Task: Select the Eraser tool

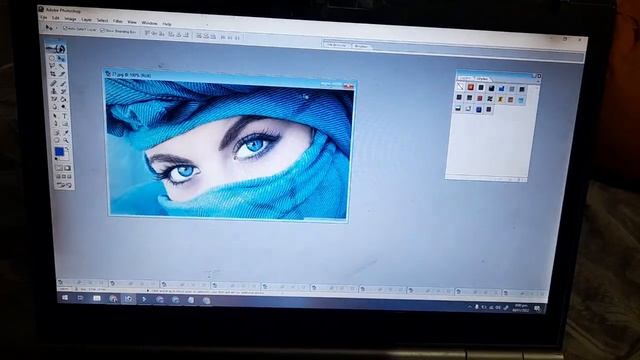Action: tap(54, 99)
